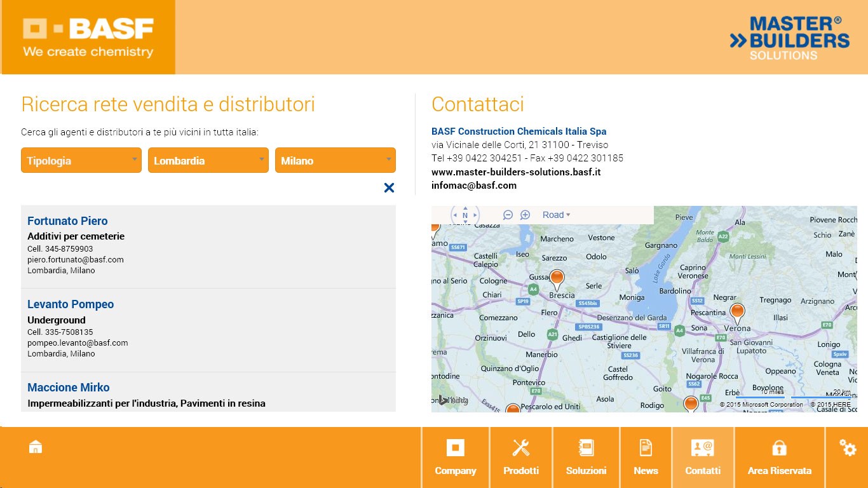Viewport: 868px width, 488px height.
Task: Click the Tel +39 0422 304251 line
Action: pos(527,158)
